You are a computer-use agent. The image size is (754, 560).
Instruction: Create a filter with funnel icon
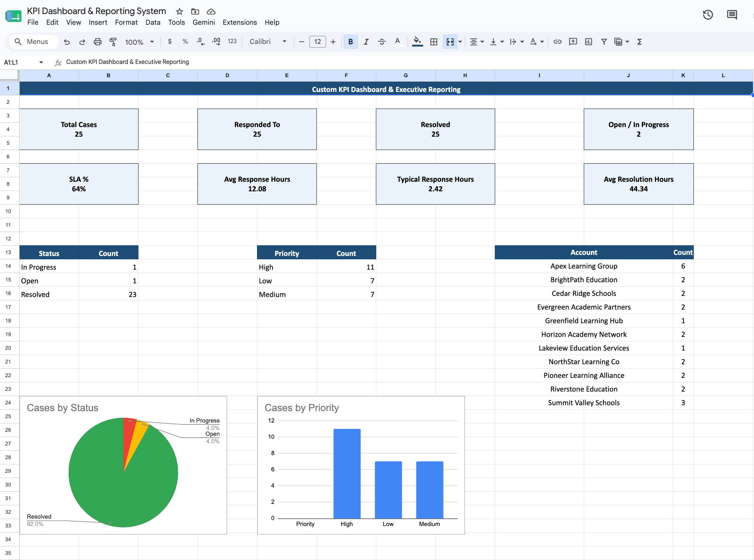tap(604, 42)
